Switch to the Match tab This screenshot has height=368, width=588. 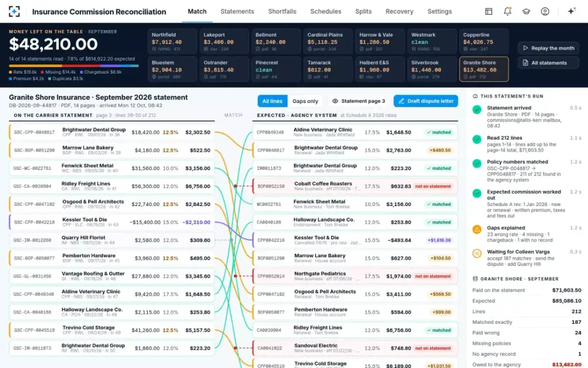[x=197, y=11]
